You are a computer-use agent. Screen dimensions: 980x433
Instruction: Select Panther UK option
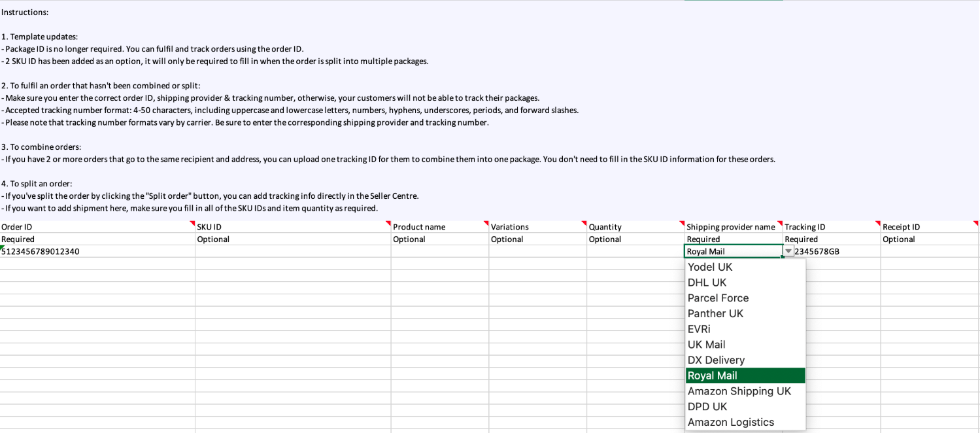tap(745, 313)
